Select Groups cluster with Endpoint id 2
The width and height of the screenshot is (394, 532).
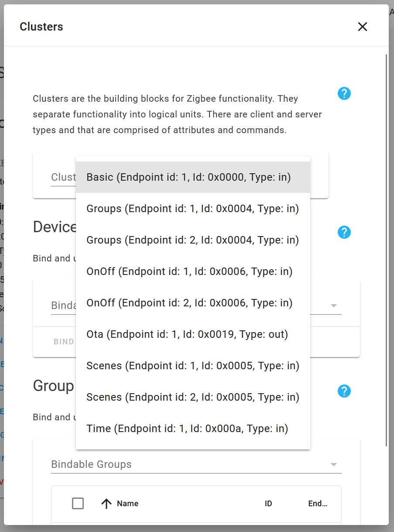click(193, 240)
